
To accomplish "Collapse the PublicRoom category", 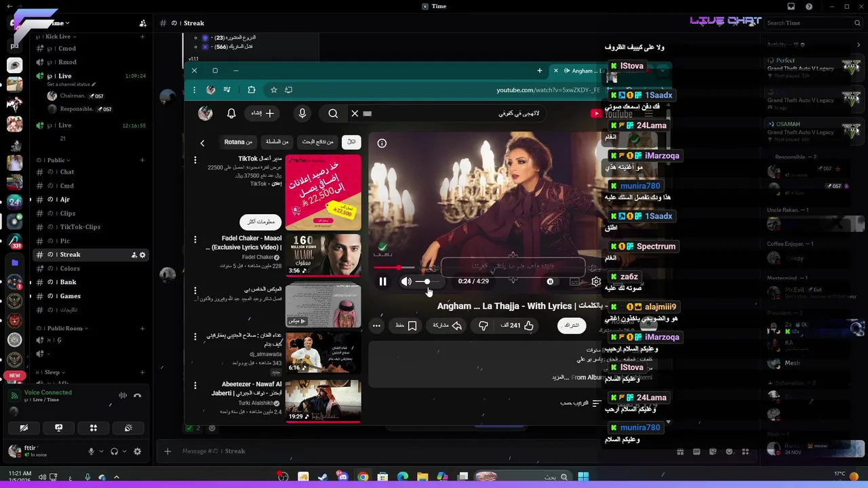I will 63,328.
